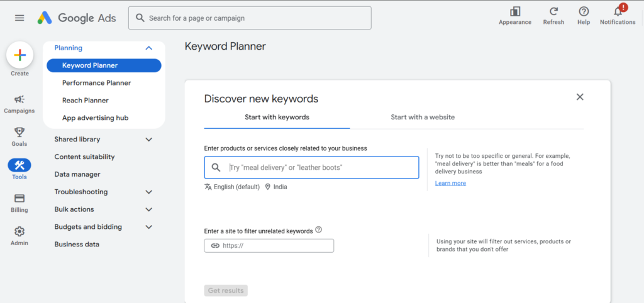Open Admin gear icon

19,231
